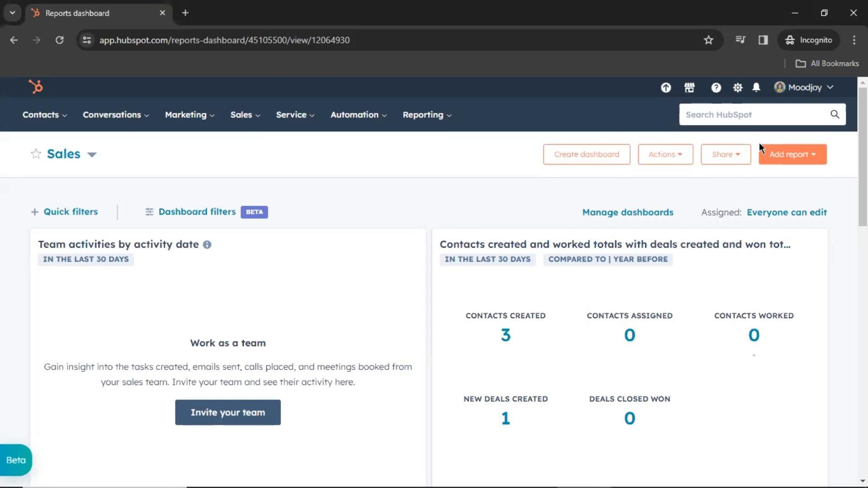Open the Reporting menu
Viewport: 868px width, 488px height.
(427, 115)
